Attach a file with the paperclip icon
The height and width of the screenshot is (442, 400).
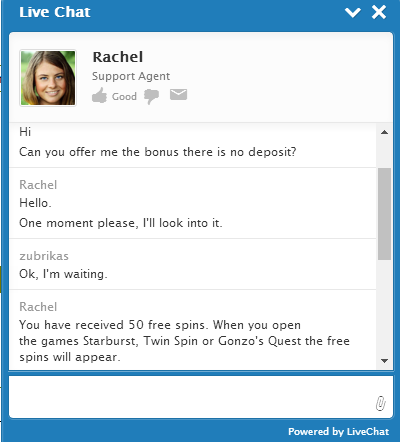tap(380, 403)
